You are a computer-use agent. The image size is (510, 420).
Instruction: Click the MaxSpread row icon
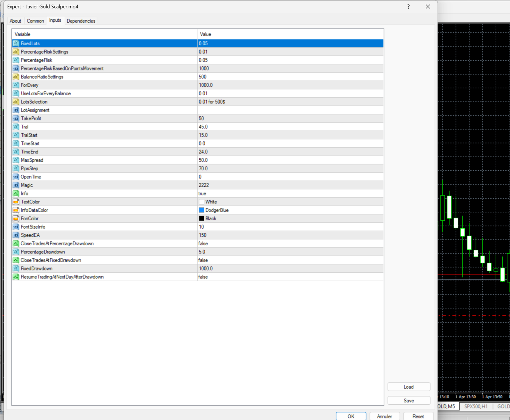[x=16, y=160]
